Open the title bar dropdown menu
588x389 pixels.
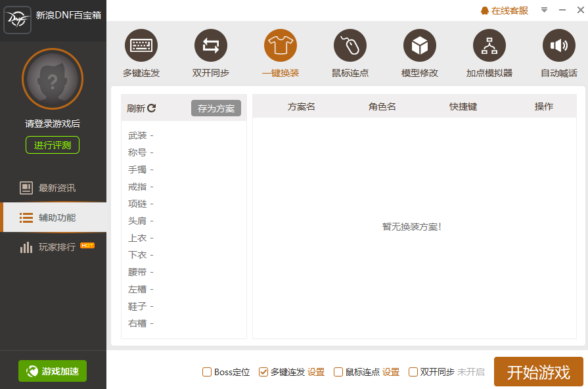(544, 10)
